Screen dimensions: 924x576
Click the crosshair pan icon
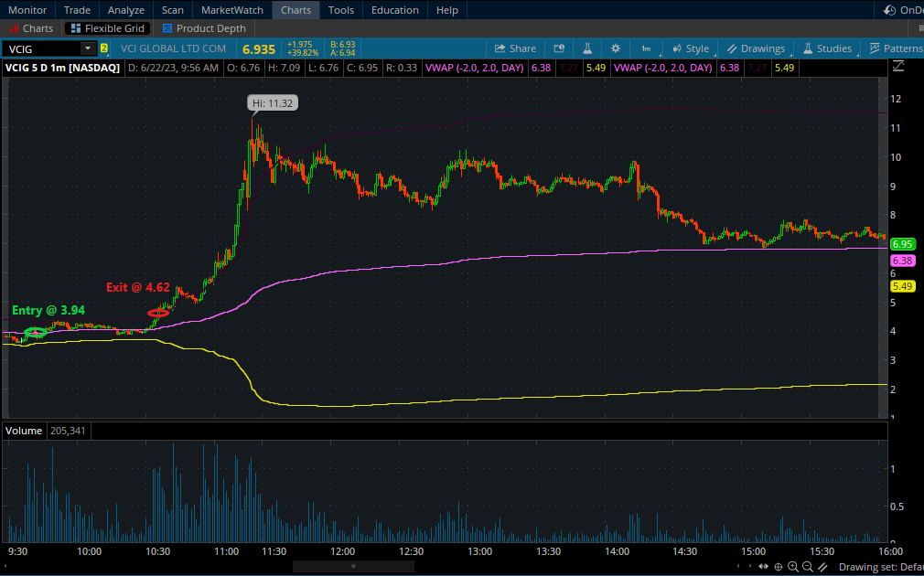pyautogui.click(x=779, y=567)
